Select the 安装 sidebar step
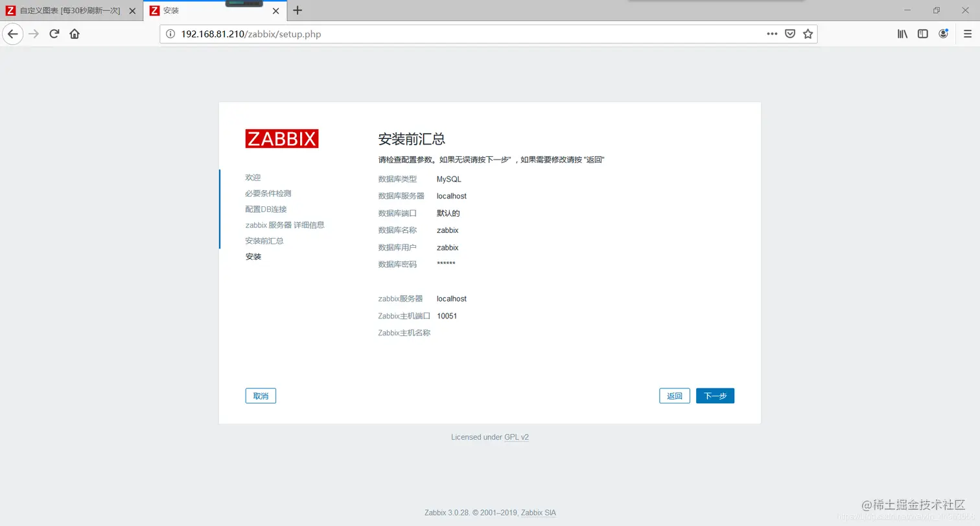This screenshot has width=980, height=526. pyautogui.click(x=253, y=257)
